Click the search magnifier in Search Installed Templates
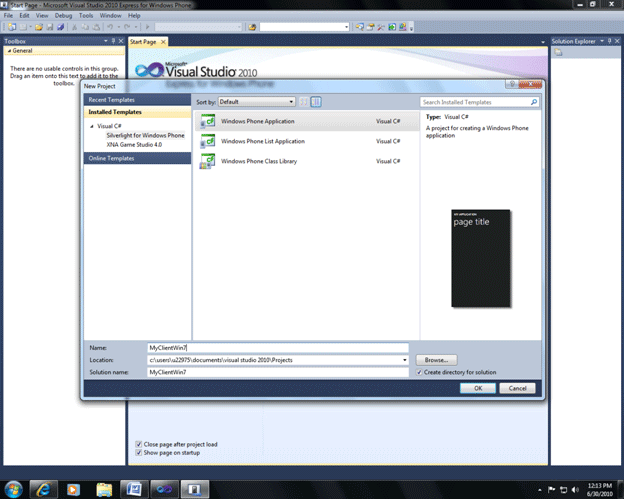Image resolution: width=624 pixels, height=499 pixels. point(534,102)
